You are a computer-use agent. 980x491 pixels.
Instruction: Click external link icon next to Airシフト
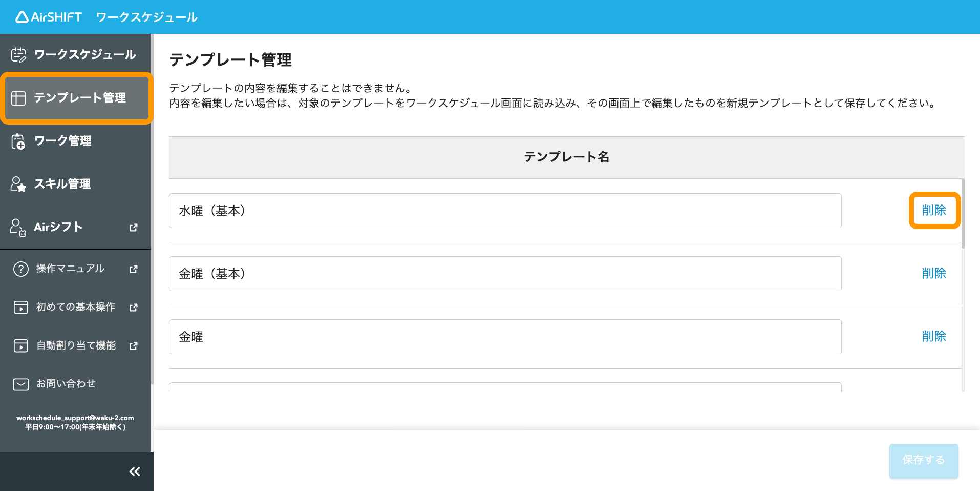134,228
